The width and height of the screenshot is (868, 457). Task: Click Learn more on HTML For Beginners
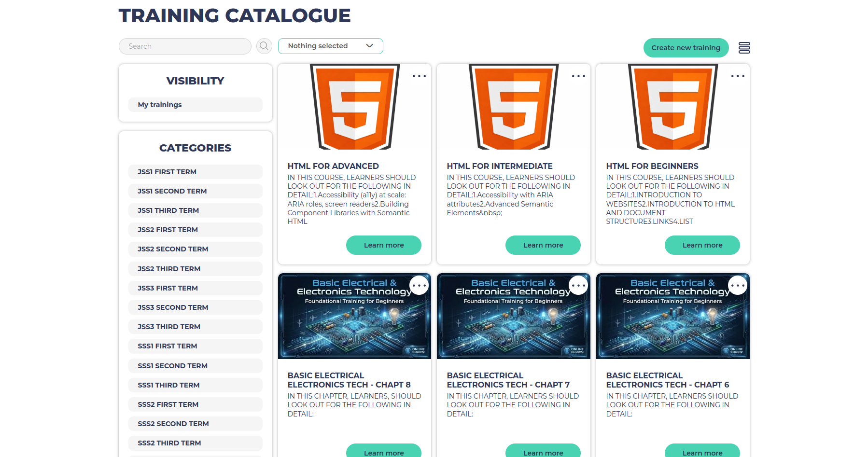coord(702,245)
